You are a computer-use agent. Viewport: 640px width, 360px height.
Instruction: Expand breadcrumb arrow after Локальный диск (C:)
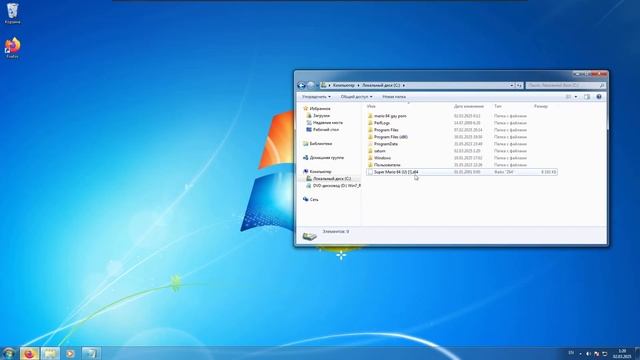pyautogui.click(x=404, y=85)
